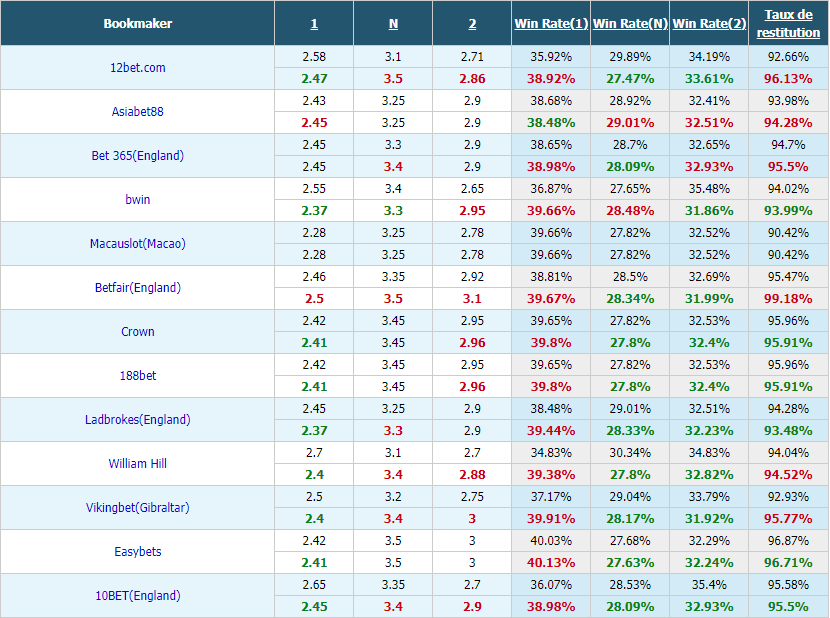This screenshot has height=618, width=830.
Task: Select Asiabet88 restitution 94.28%
Action: 788,123
